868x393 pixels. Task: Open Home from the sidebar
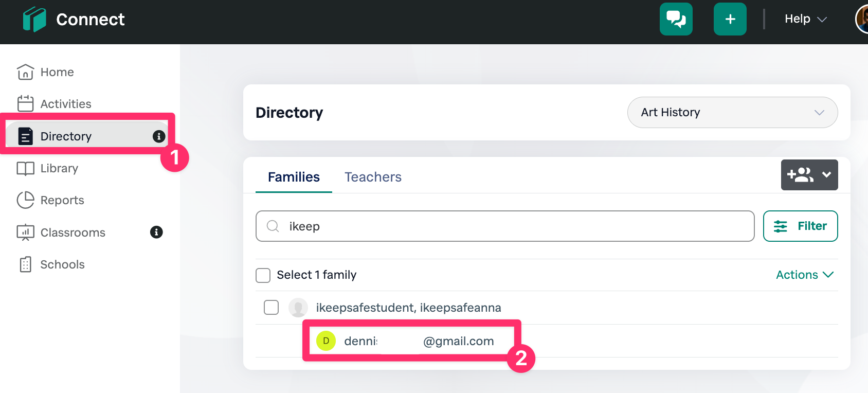pyautogui.click(x=57, y=72)
